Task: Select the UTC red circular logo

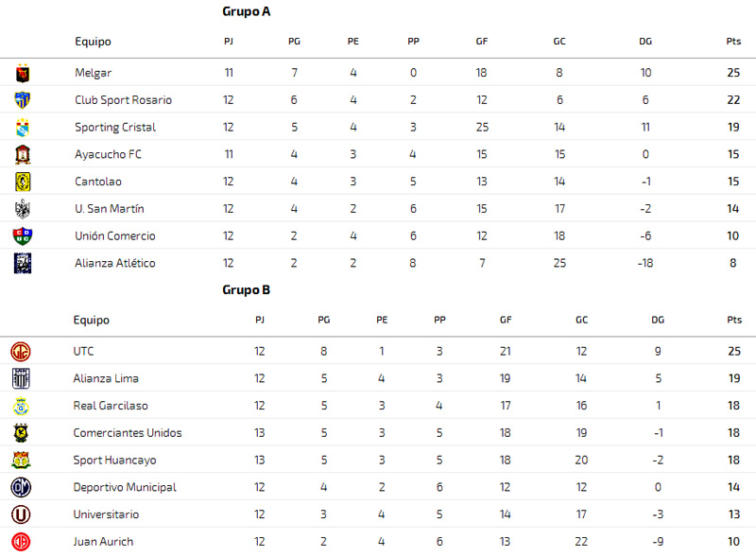Action: (x=21, y=352)
